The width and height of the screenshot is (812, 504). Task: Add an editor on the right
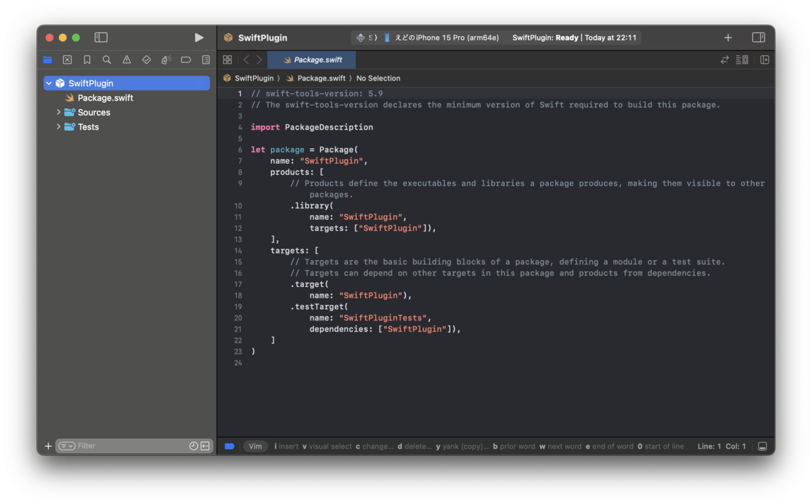[765, 60]
